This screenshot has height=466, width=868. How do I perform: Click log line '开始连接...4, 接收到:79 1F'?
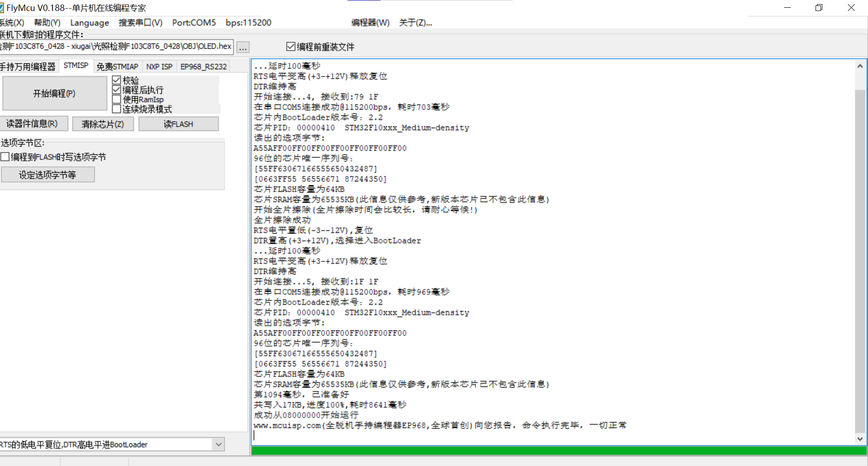(x=316, y=97)
